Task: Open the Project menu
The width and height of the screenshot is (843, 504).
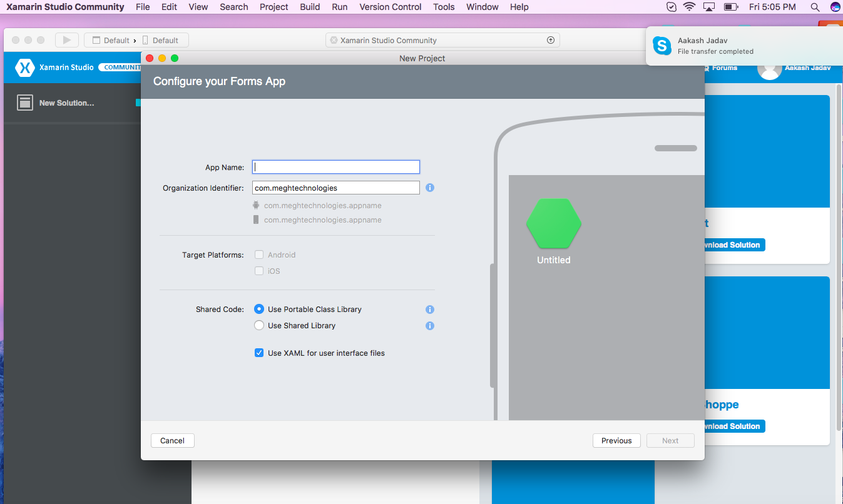Action: [x=274, y=7]
